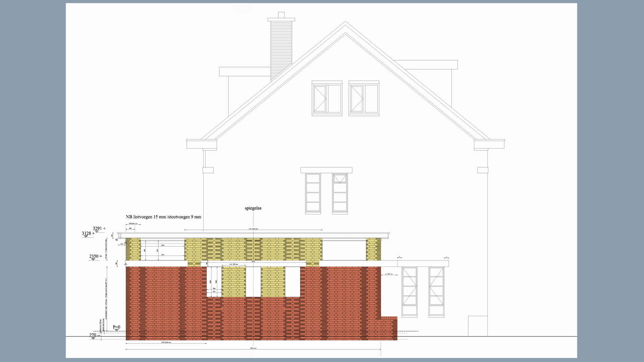This screenshot has height=362, width=644.
Task: Click the 'spiegelas' axis label
Action: 253,208
